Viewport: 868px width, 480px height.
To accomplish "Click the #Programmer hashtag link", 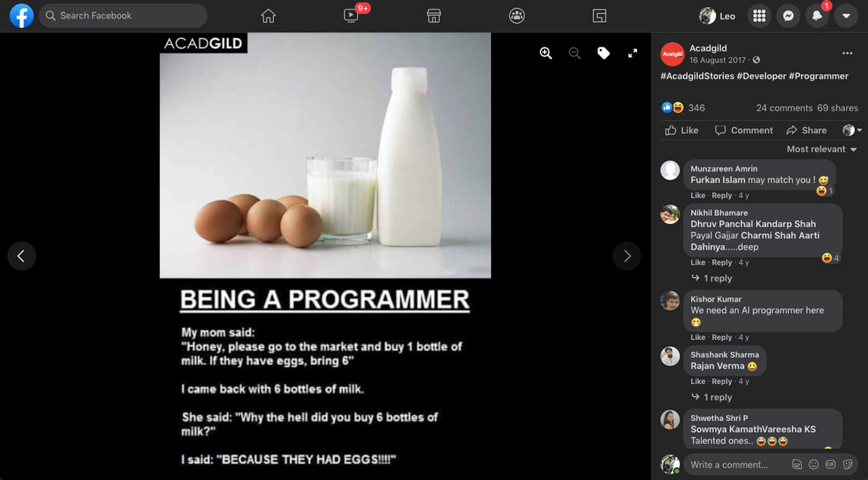I will pyautogui.click(x=818, y=76).
